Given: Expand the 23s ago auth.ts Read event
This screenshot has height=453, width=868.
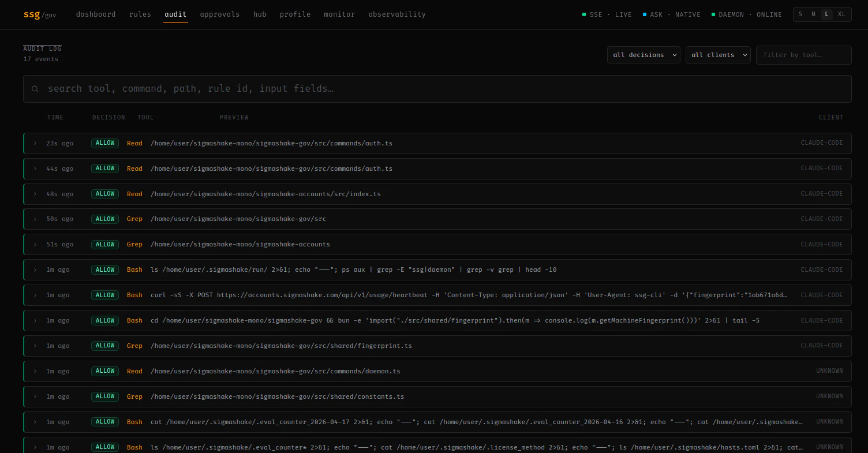Looking at the screenshot, I should (437, 143).
